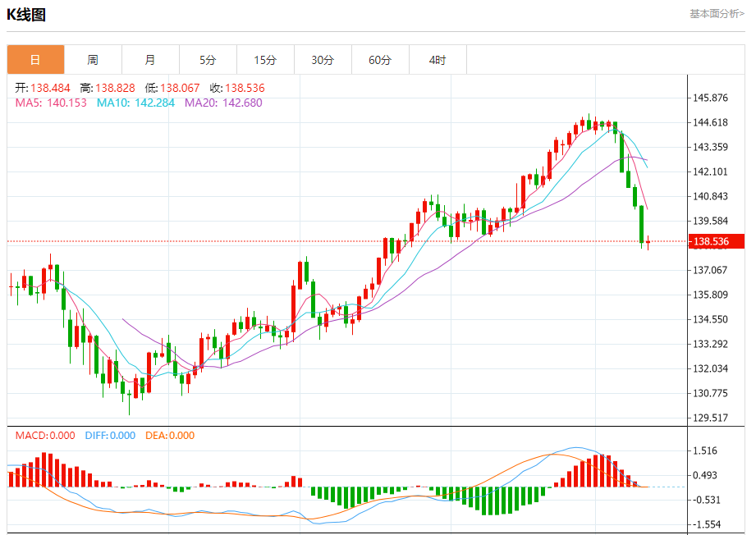
Task: Click the red 138.536 current price tag
Action: click(x=711, y=241)
